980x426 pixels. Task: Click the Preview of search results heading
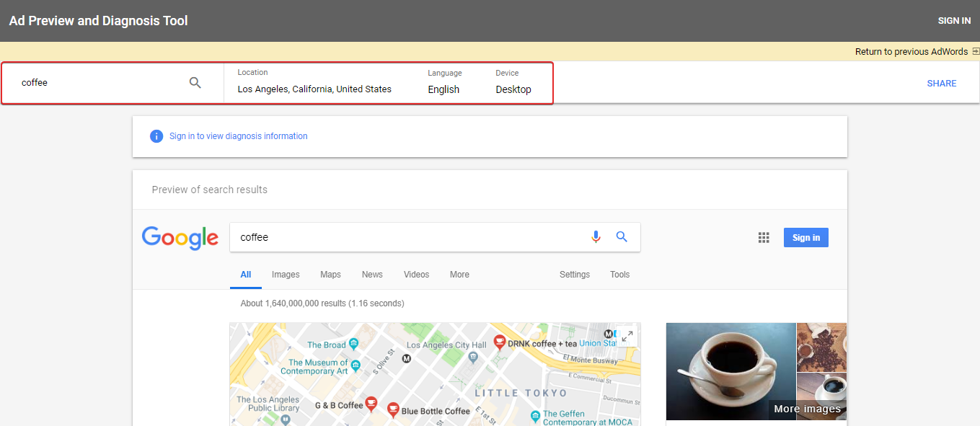210,190
